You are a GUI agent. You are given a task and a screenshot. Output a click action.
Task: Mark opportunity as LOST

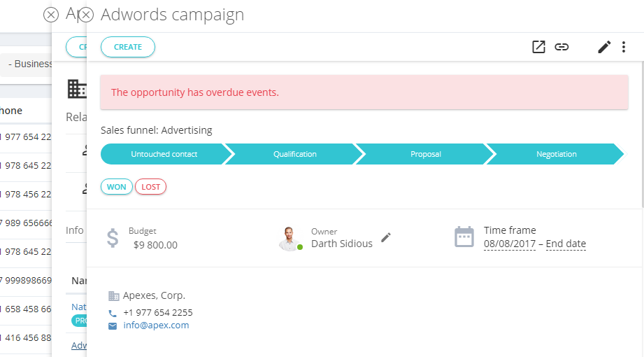[x=151, y=187]
